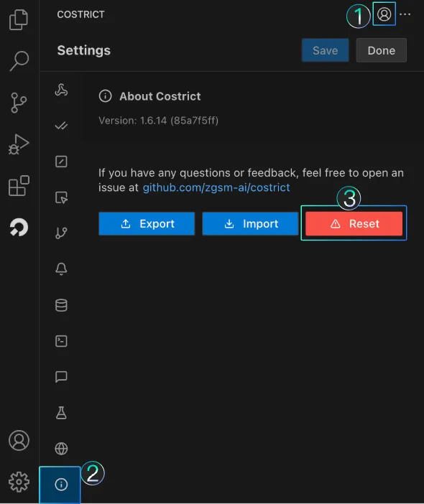Switch to the Notifications bell settings tab
This screenshot has height=504, width=424.
click(x=61, y=269)
